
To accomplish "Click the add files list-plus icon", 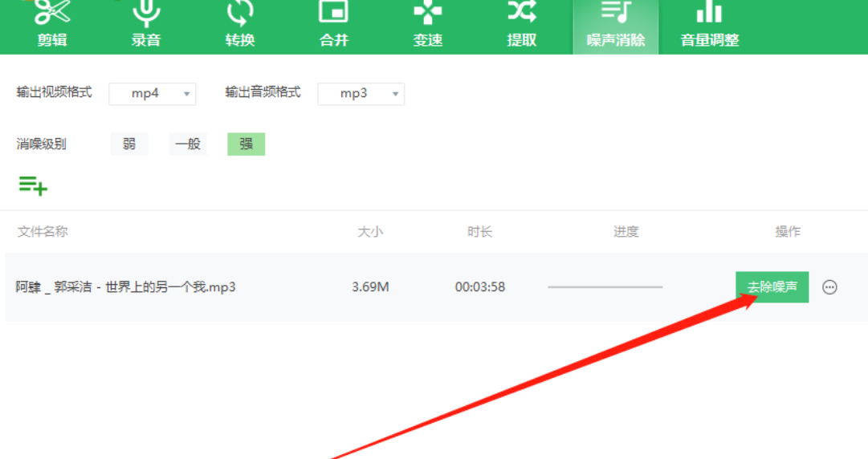I will [33, 185].
